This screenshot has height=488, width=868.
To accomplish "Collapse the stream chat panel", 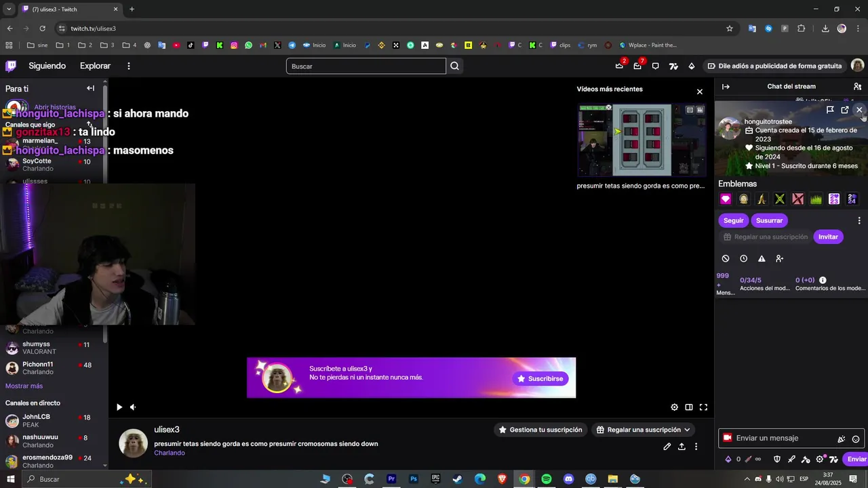I will pyautogui.click(x=726, y=87).
